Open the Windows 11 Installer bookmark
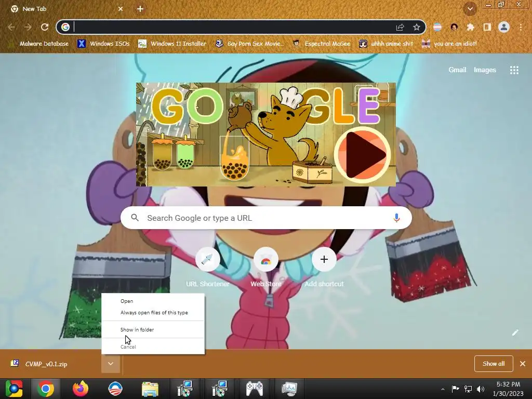This screenshot has height=399, width=532. coord(172,44)
